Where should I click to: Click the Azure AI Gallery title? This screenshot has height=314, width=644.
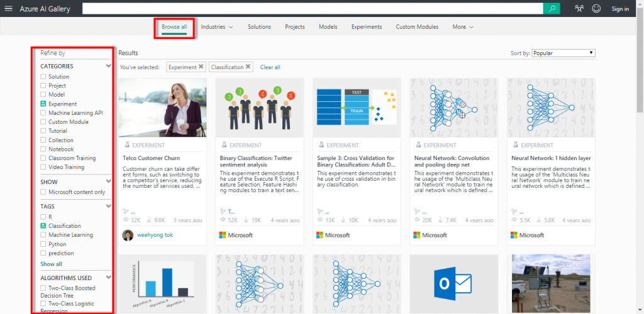click(45, 9)
